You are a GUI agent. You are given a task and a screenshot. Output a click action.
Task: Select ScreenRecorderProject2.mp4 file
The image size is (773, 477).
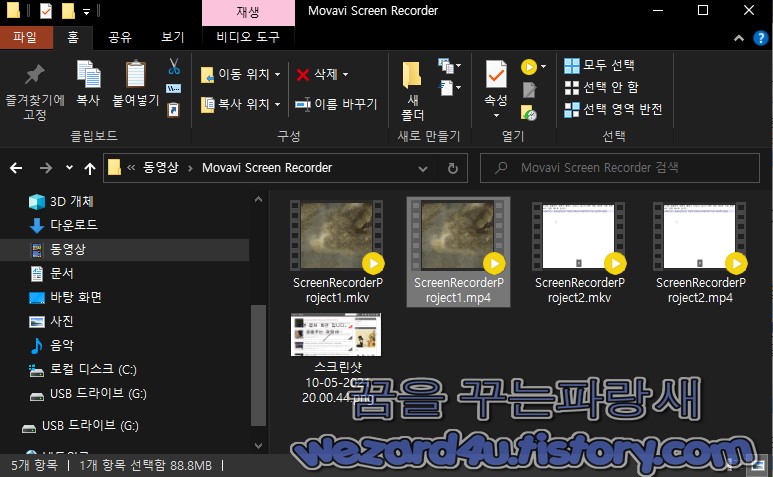tap(700, 252)
